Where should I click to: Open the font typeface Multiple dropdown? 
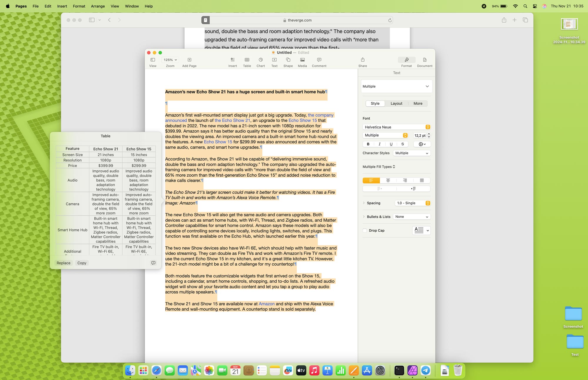click(385, 135)
